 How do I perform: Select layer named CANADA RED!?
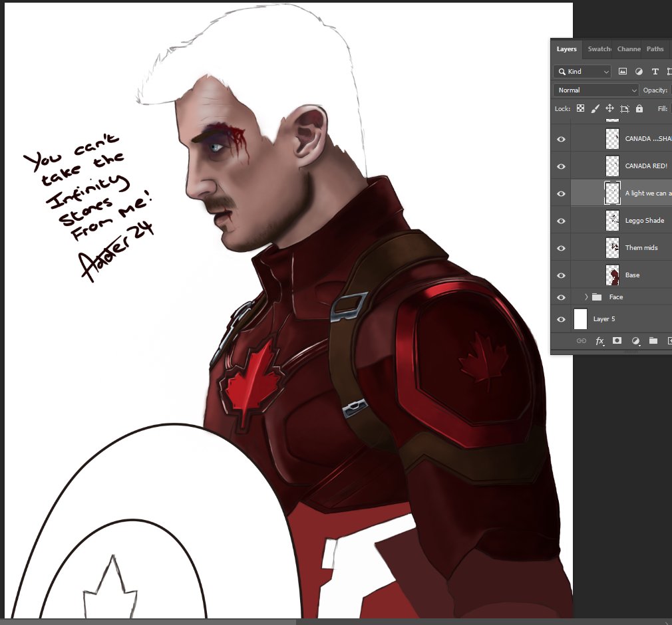[x=646, y=166]
